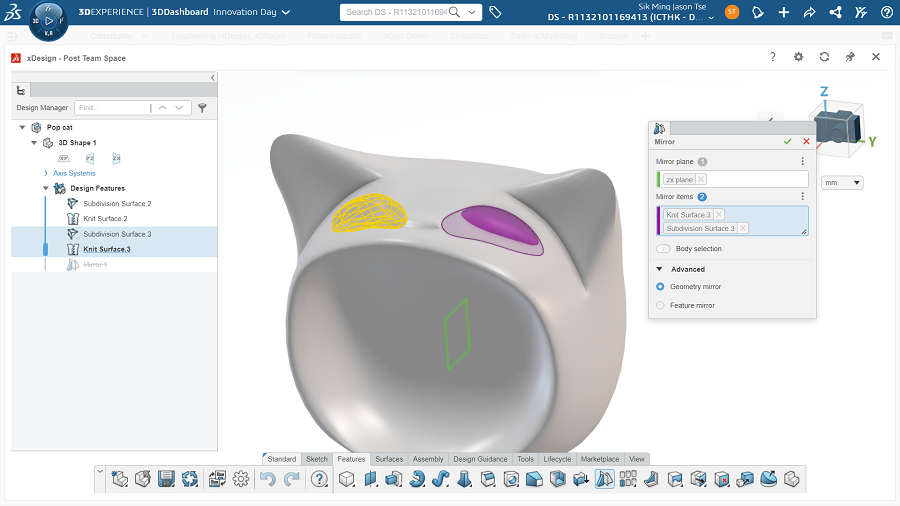This screenshot has width=900, height=506.
Task: Remove Knit Surface.3 from Mirror items
Action: point(719,215)
